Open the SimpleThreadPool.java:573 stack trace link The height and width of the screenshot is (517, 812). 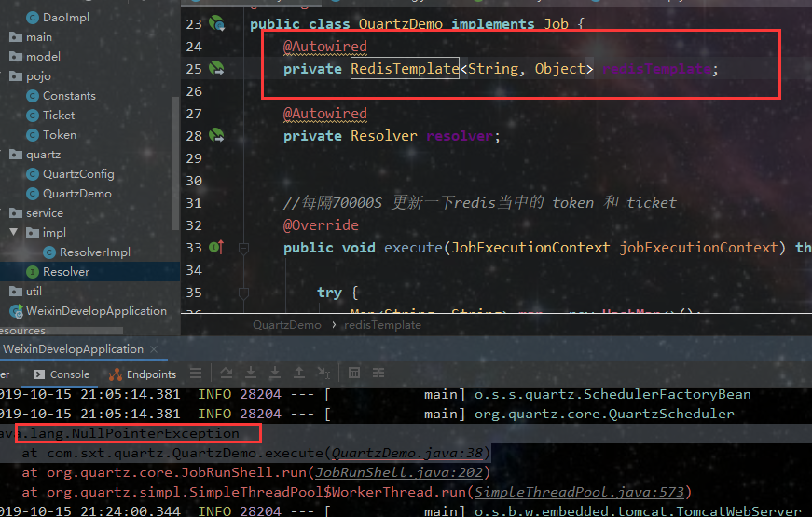(579, 492)
